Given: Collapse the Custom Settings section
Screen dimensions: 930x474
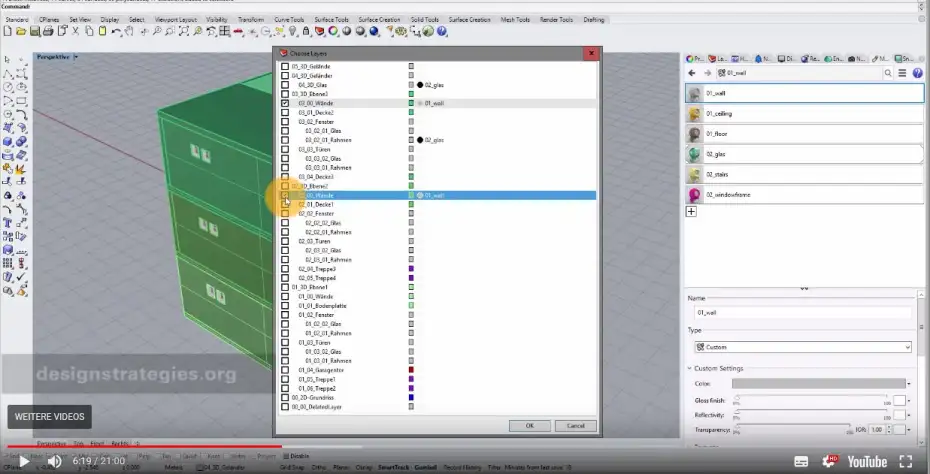Looking at the screenshot, I should [689, 368].
